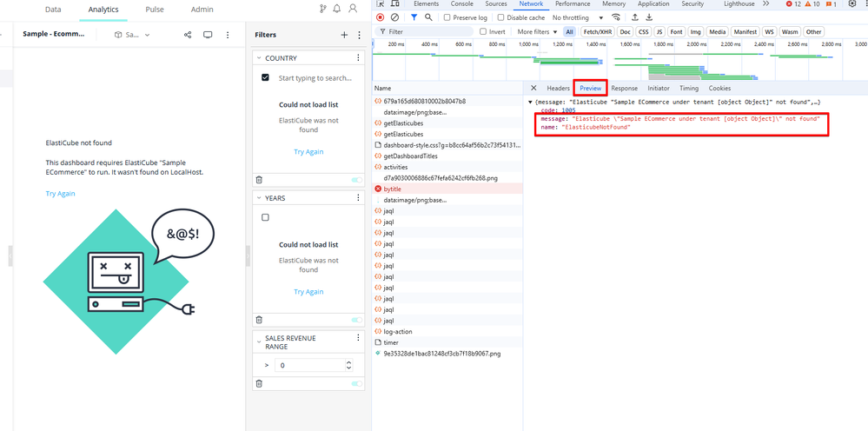
Task: Open the Pulse tab
Action: (155, 10)
